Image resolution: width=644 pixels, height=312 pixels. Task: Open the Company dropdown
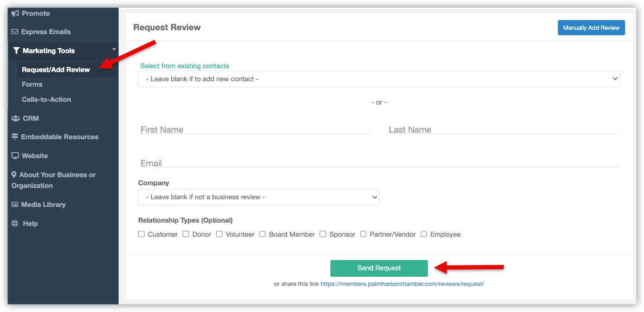[258, 197]
